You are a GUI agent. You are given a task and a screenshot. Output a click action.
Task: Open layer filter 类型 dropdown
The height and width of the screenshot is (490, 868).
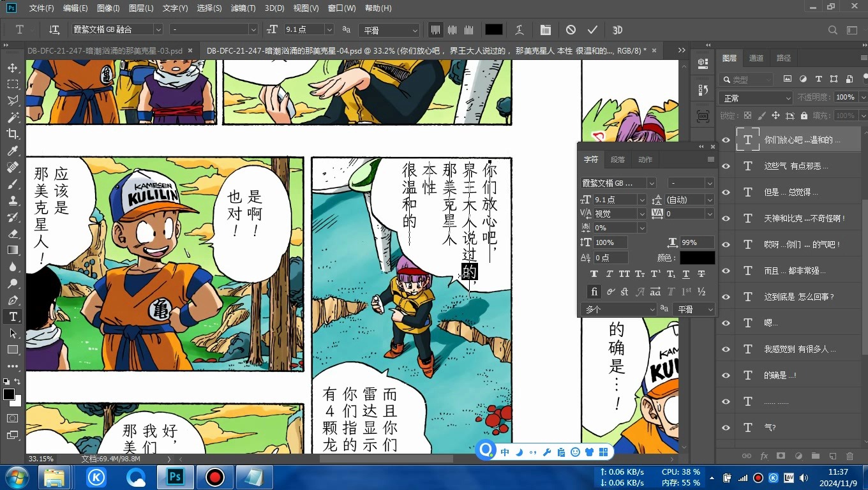click(745, 79)
